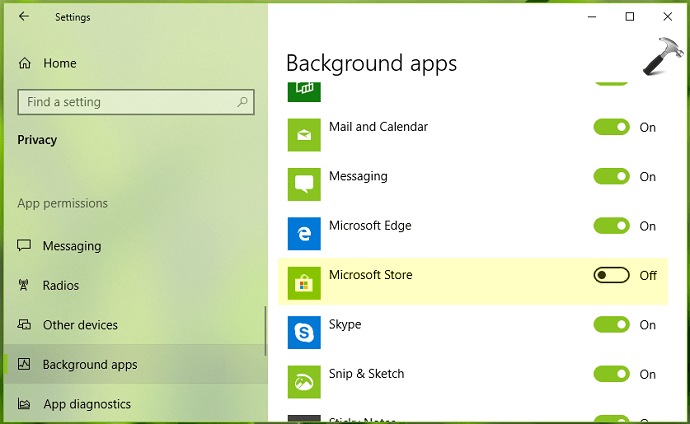Turn off Mail and Calendar background toggle
The height and width of the screenshot is (424, 690).
[611, 127]
